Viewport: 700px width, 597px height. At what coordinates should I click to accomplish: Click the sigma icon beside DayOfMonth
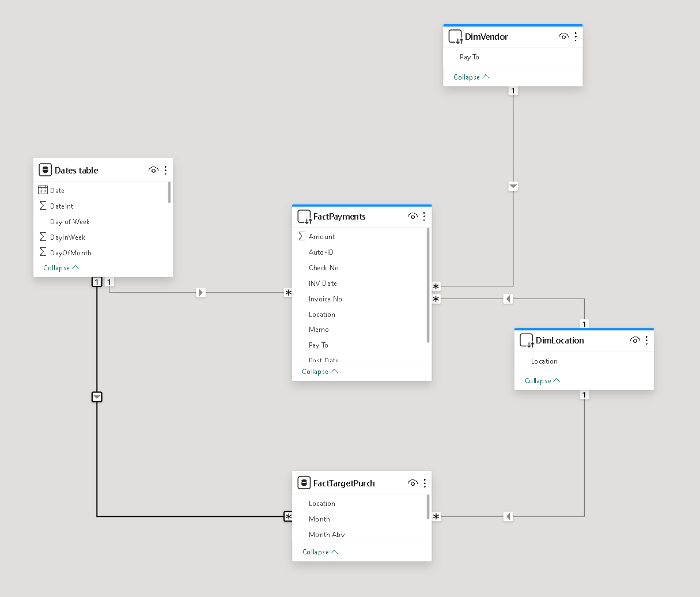click(x=43, y=252)
